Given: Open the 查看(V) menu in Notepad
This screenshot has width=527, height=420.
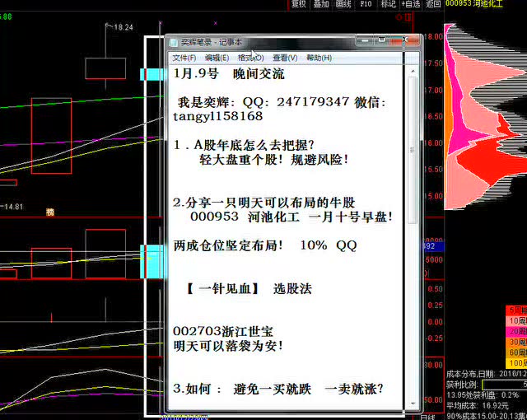Looking at the screenshot, I should [285, 58].
